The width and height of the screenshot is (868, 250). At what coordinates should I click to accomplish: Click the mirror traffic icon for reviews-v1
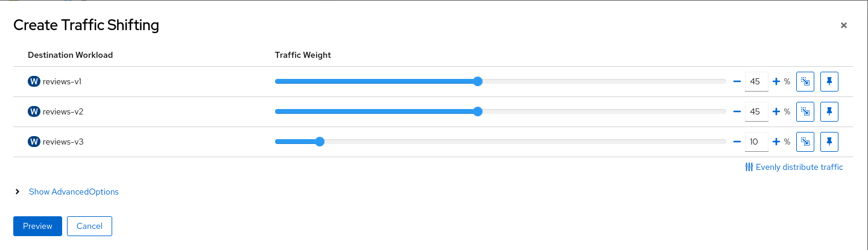pyautogui.click(x=805, y=81)
